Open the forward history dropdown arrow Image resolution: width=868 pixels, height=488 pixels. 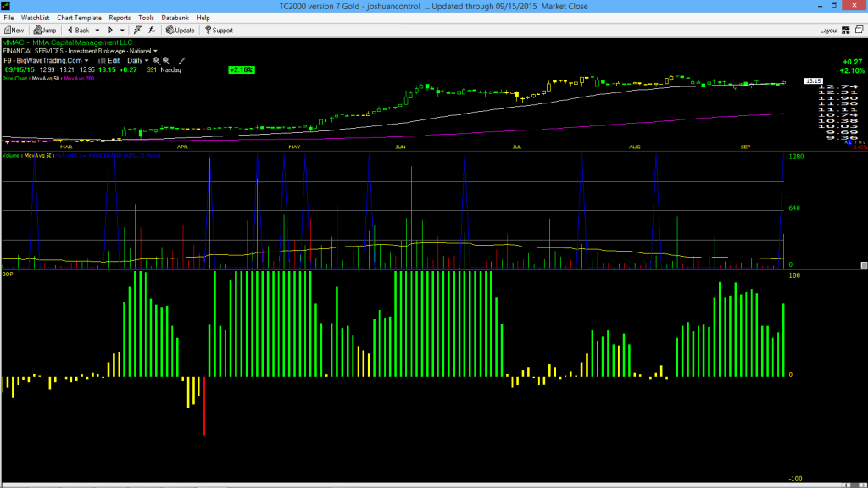click(122, 30)
